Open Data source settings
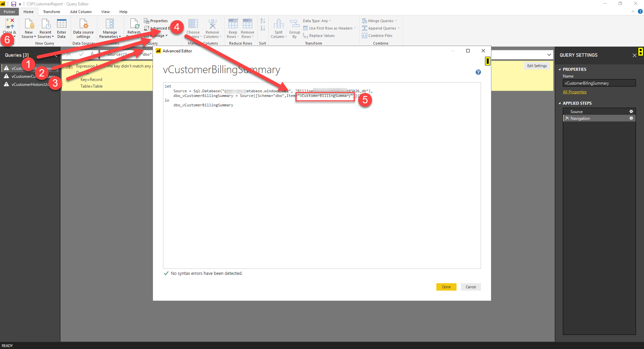644x349 pixels. pos(84,28)
